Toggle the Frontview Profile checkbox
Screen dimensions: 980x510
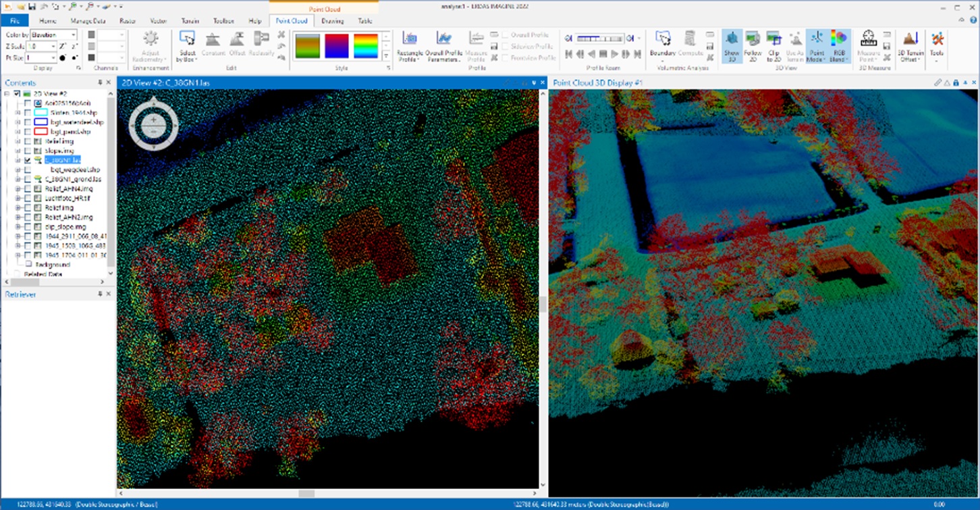(x=506, y=58)
